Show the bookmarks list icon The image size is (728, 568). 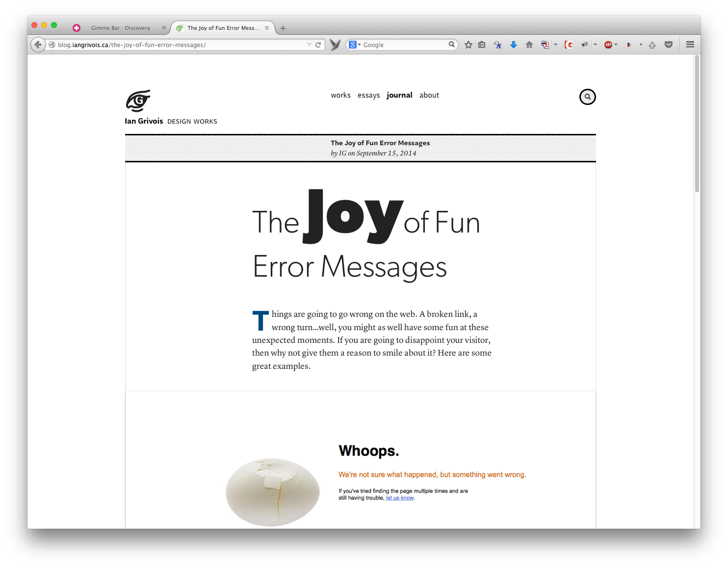click(x=482, y=45)
